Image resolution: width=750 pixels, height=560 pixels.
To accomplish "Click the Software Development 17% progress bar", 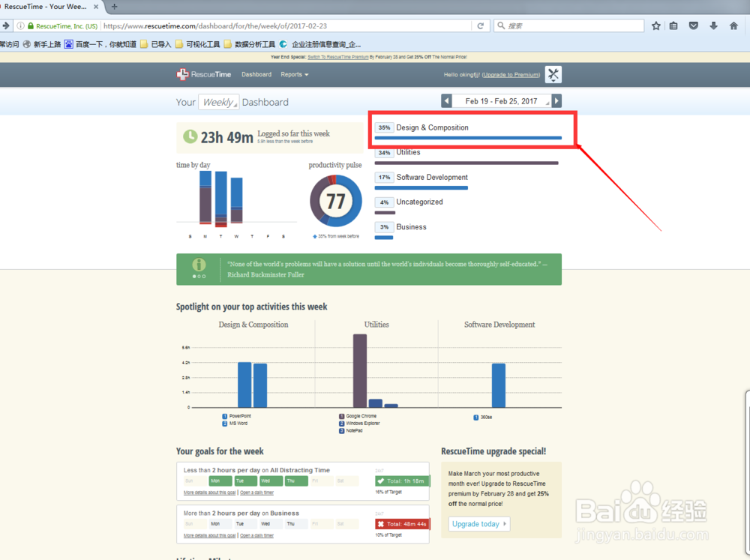I will pos(421,188).
